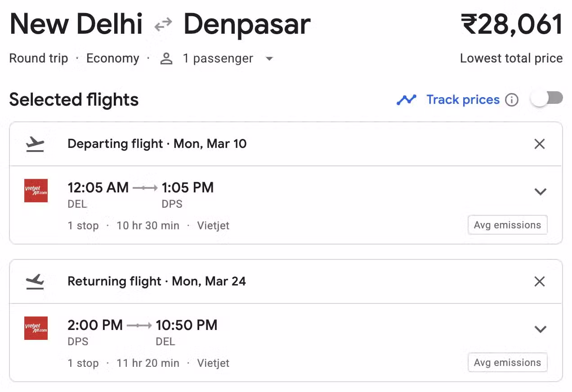The height and width of the screenshot is (392, 572).
Task: Click the Vietjet logo on the departing flight
Action: pyautogui.click(x=36, y=191)
